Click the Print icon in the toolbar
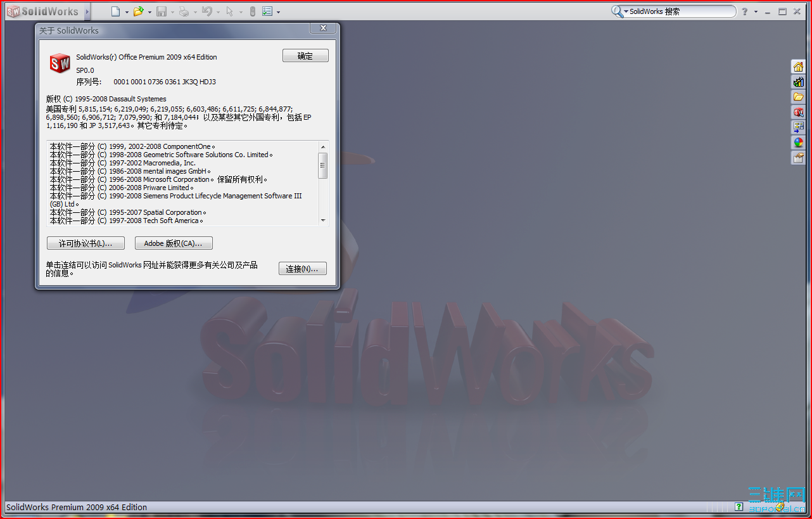 click(x=184, y=11)
